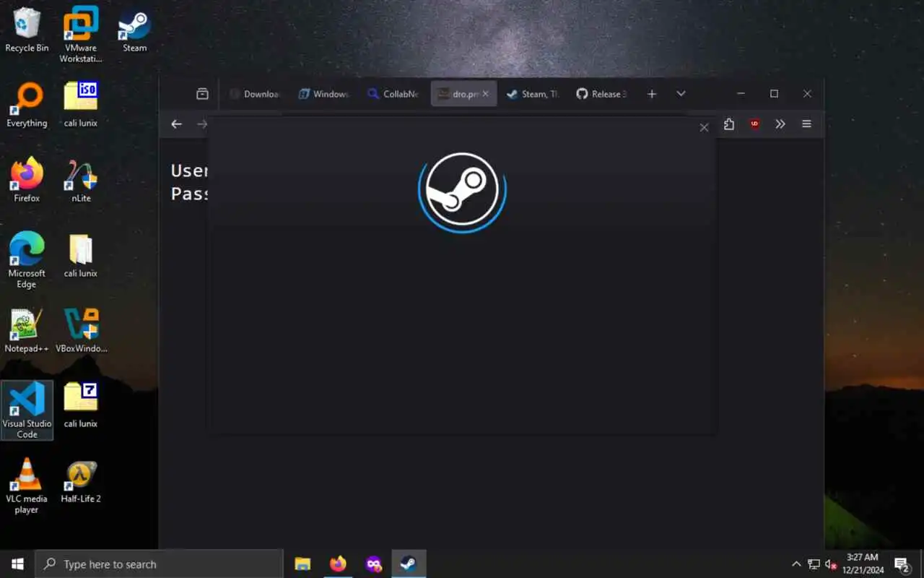Maximize the Firefox window

(x=774, y=94)
